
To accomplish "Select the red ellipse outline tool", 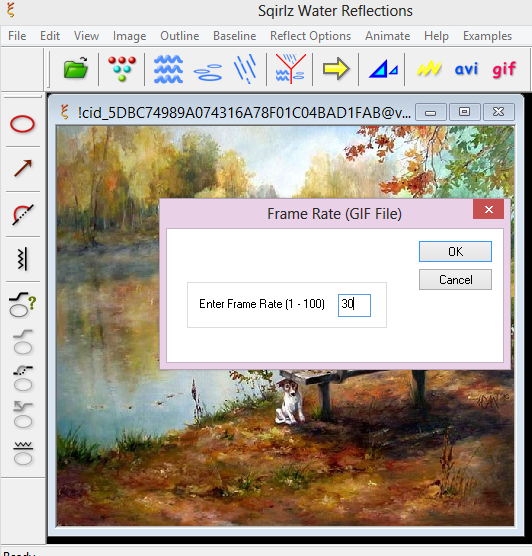I will coord(22,124).
